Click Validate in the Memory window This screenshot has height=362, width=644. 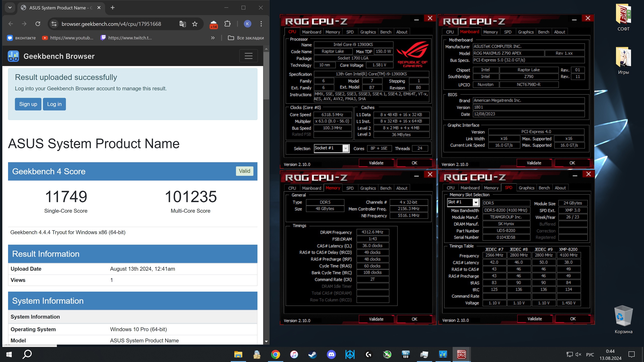click(x=376, y=319)
